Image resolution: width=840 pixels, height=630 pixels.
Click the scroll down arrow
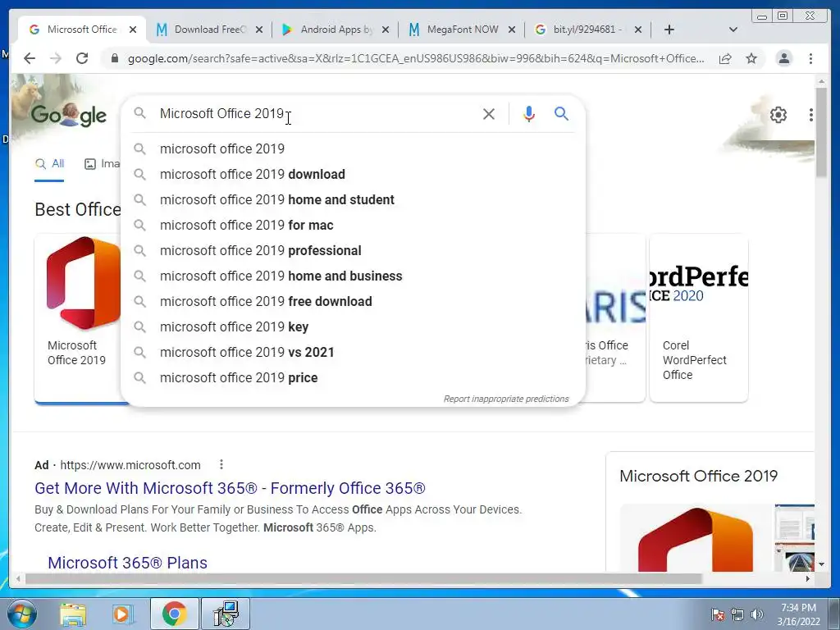click(x=821, y=564)
